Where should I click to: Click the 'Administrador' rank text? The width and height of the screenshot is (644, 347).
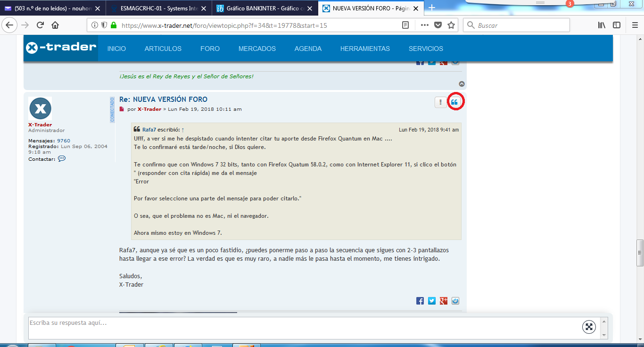pos(47,131)
